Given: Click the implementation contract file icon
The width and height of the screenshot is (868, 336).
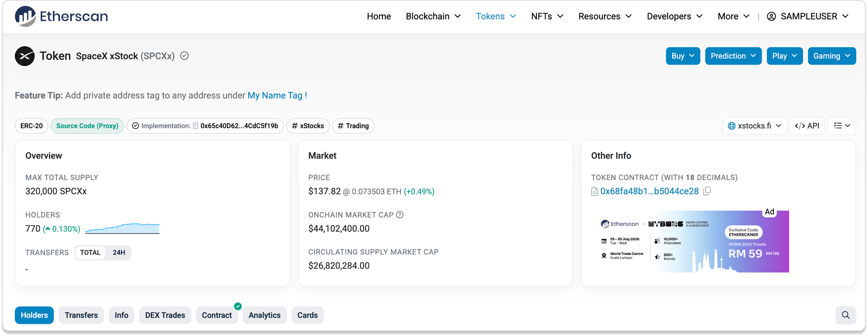Looking at the screenshot, I should pos(196,126).
